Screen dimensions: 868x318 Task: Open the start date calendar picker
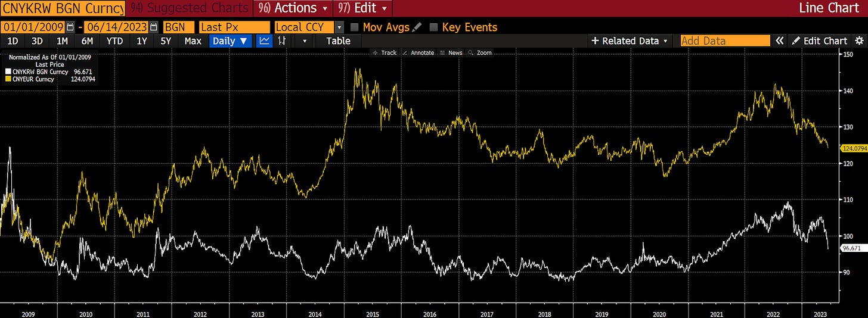pyautogui.click(x=72, y=27)
